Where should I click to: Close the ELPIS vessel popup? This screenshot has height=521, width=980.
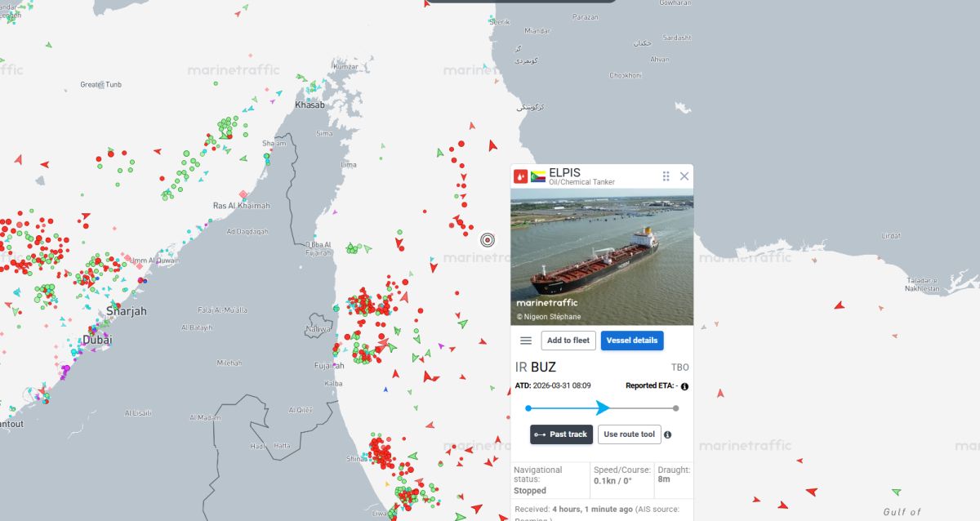click(x=684, y=176)
